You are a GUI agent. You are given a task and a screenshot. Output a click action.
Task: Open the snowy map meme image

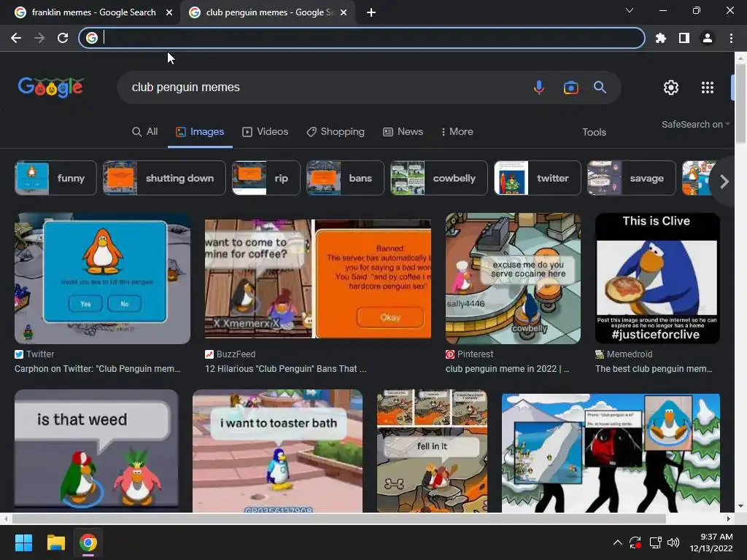tap(611, 453)
